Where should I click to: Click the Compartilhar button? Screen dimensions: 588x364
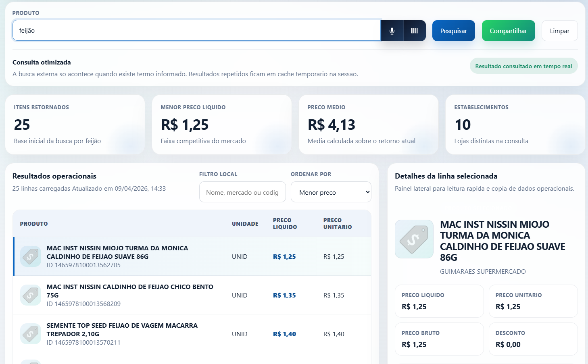pos(509,31)
